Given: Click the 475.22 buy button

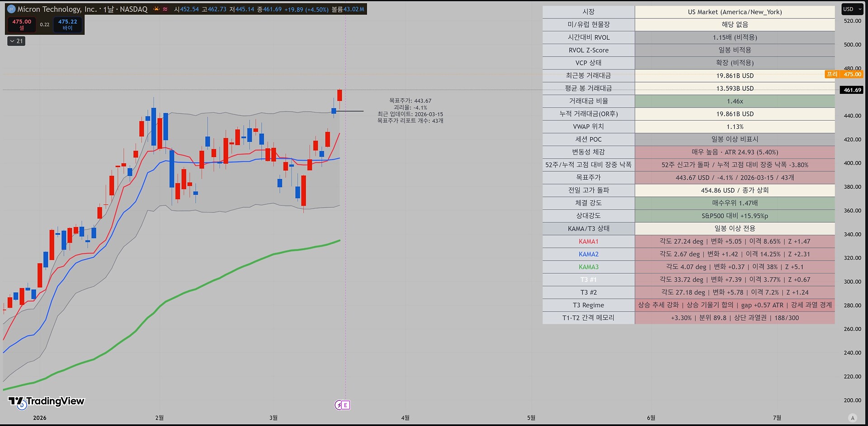Looking at the screenshot, I should coord(67,24).
